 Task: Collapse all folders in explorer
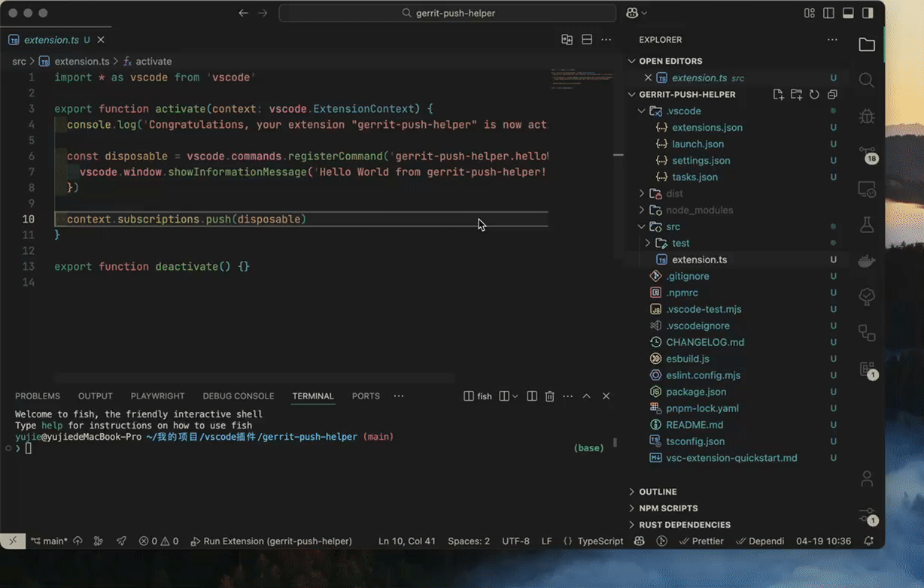click(x=832, y=95)
